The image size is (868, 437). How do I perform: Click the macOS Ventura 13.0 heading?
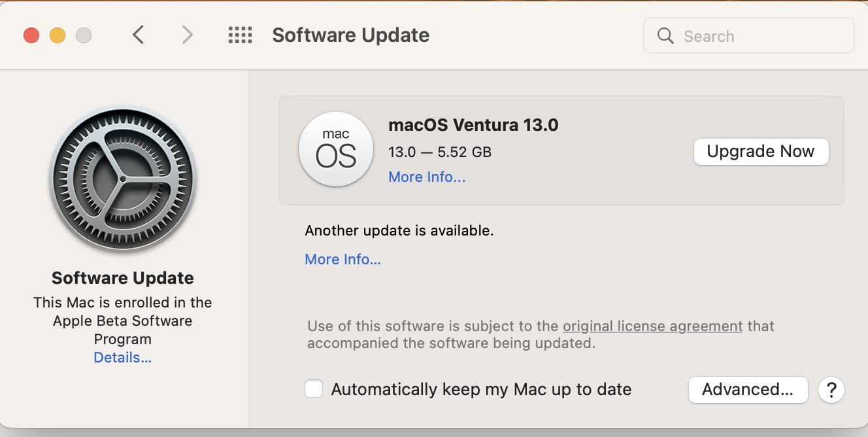click(x=473, y=125)
